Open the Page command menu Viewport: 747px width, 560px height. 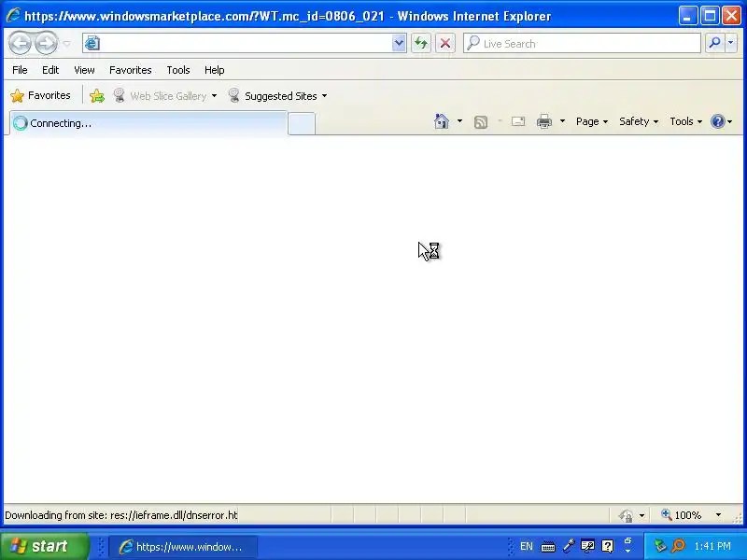click(x=592, y=121)
